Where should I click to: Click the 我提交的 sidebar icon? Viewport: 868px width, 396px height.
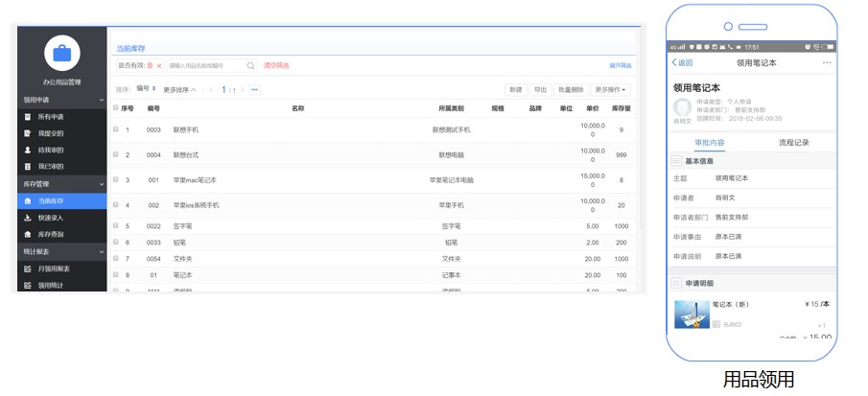(27, 133)
